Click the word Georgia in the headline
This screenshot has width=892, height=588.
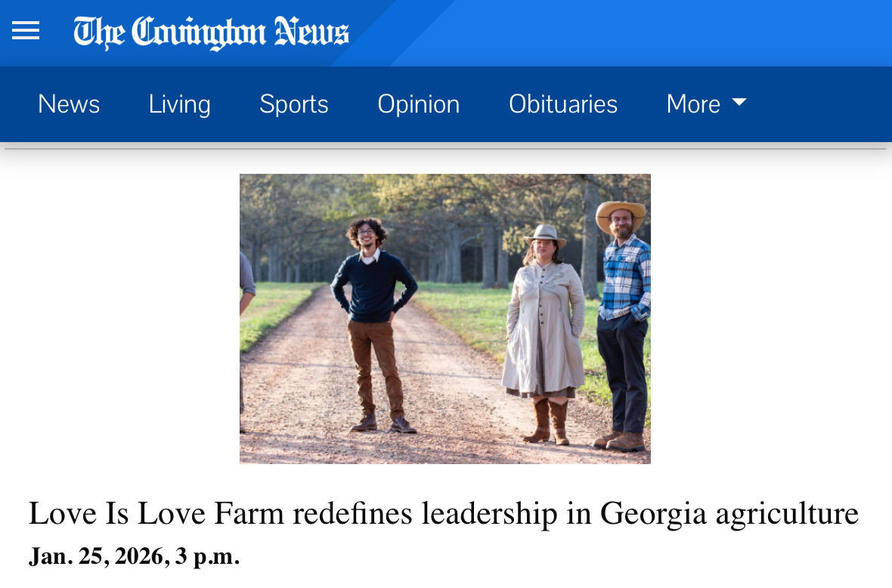click(653, 514)
